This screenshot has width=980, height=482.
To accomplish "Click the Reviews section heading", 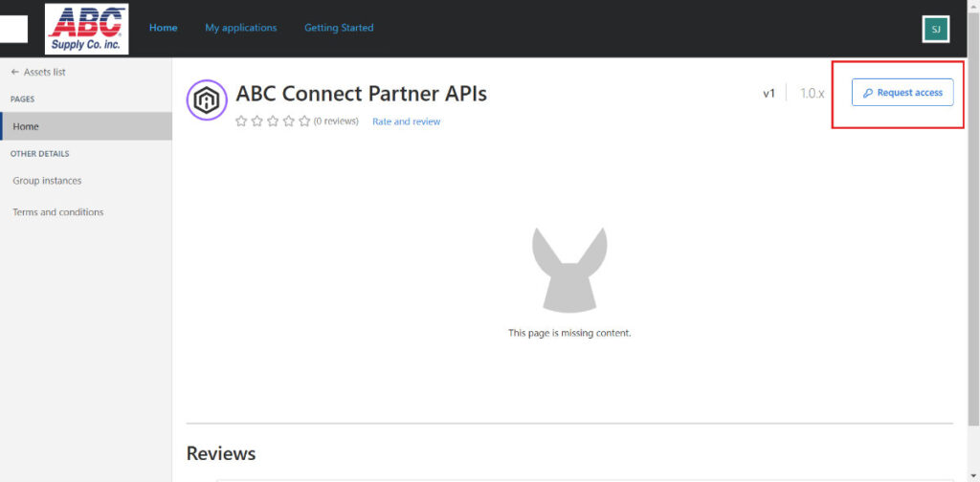I will tap(221, 453).
